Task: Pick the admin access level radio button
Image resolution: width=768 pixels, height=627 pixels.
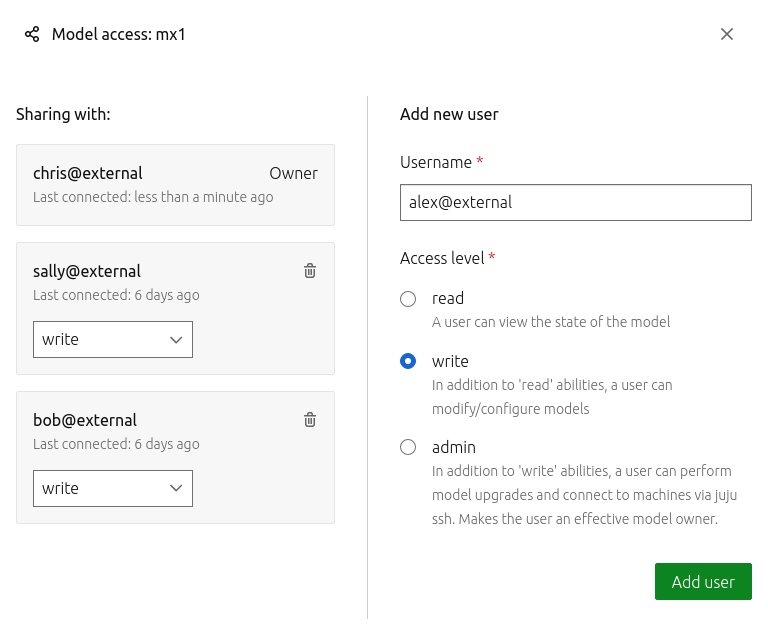Action: [x=408, y=447]
